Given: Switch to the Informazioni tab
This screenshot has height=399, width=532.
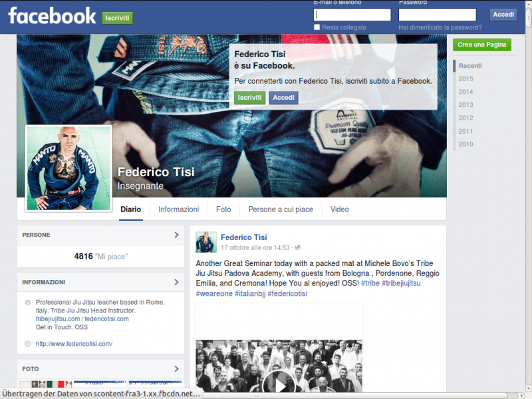Looking at the screenshot, I should 178,209.
